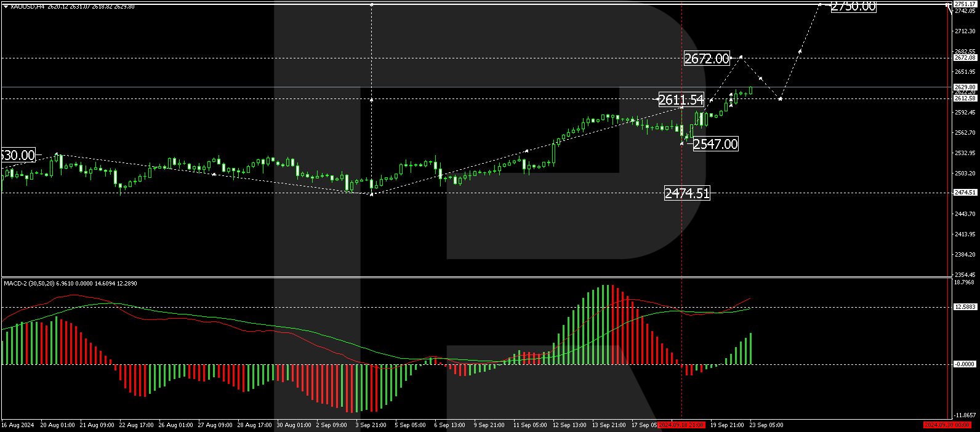Viewport: 980px width, 432px height.
Task: Click the 2562.70 value on price scale
Action: pyautogui.click(x=965, y=133)
